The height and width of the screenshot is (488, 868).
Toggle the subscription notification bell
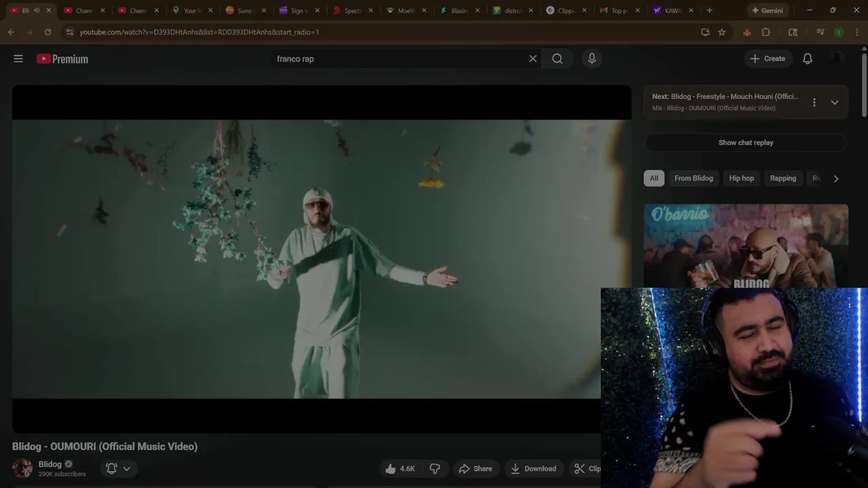click(x=111, y=468)
